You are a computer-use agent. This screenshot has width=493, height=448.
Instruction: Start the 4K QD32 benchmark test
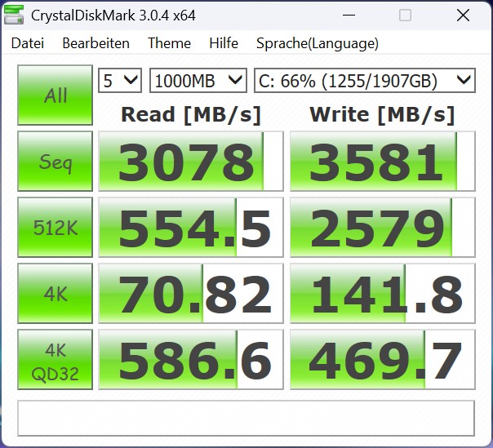[x=55, y=359]
